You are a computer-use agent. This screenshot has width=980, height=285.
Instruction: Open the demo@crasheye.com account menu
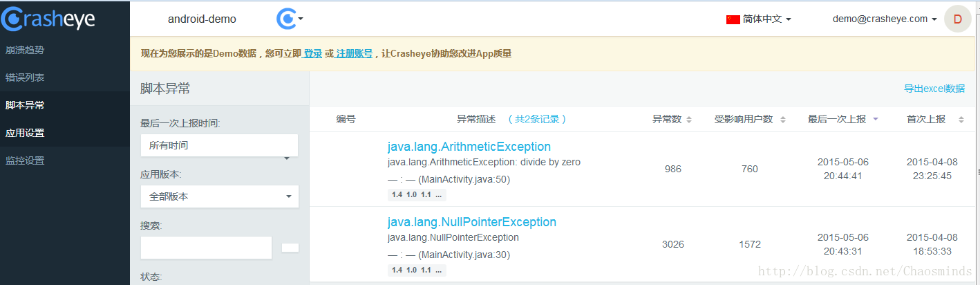coord(885,19)
